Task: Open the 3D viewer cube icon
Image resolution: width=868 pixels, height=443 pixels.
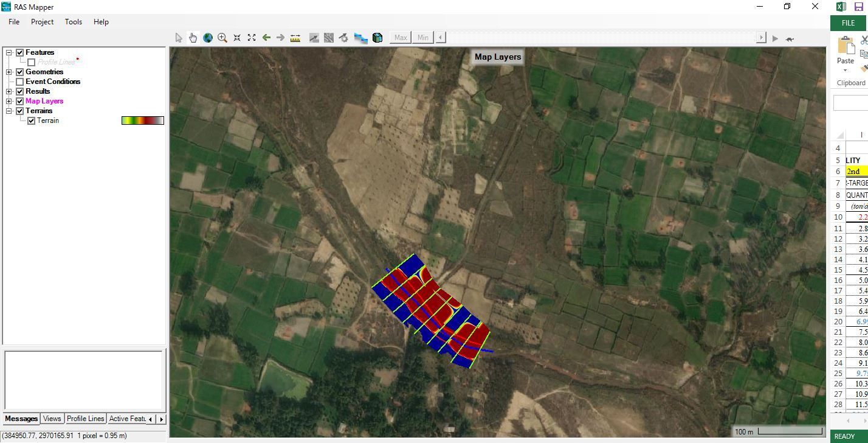Action: pos(377,38)
